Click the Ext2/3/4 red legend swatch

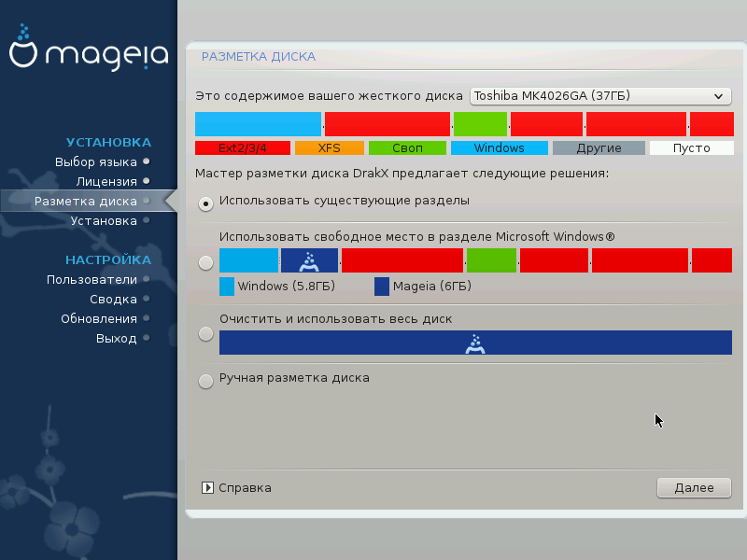(243, 148)
